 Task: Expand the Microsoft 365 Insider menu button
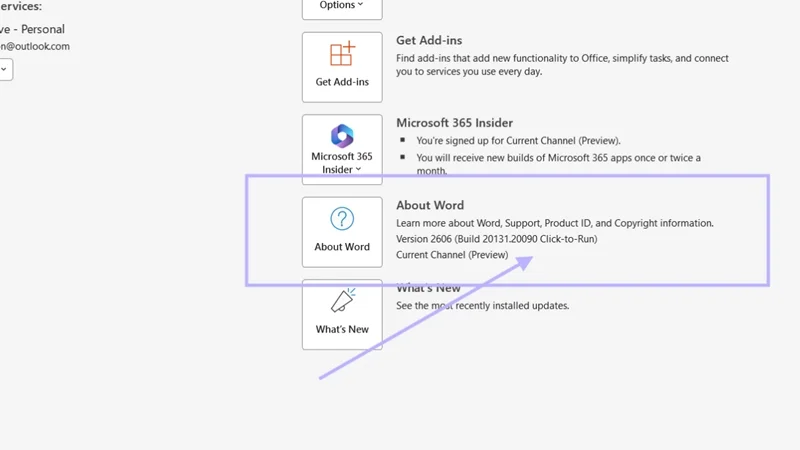click(342, 149)
